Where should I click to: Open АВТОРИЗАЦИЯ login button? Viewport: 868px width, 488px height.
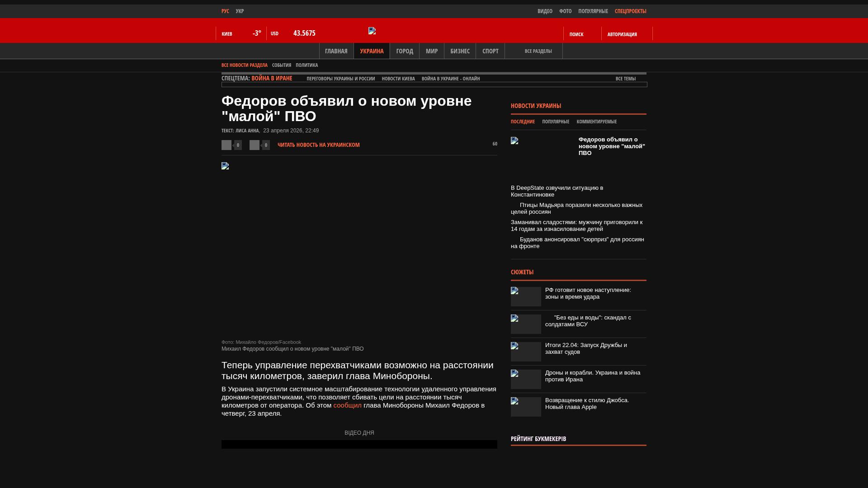[x=622, y=34]
